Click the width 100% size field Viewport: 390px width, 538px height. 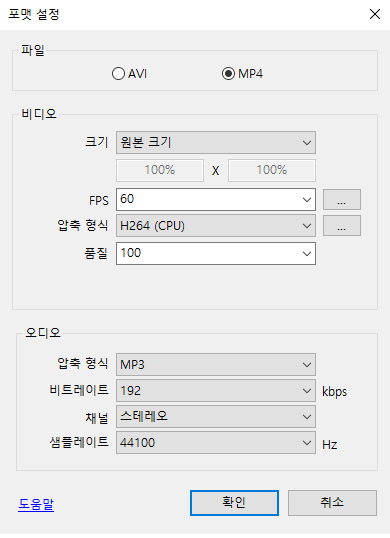160,170
